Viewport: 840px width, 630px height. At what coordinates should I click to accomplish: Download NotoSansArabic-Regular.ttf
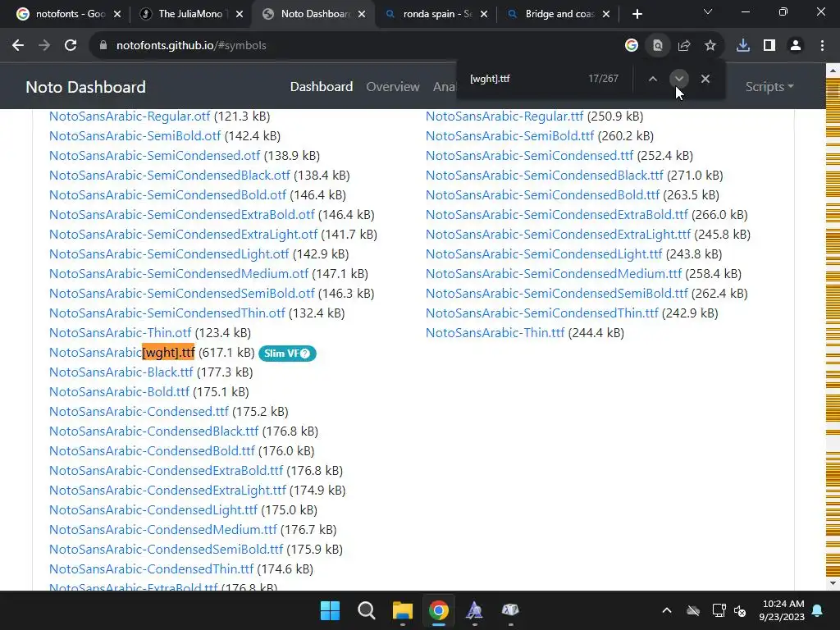pos(504,116)
